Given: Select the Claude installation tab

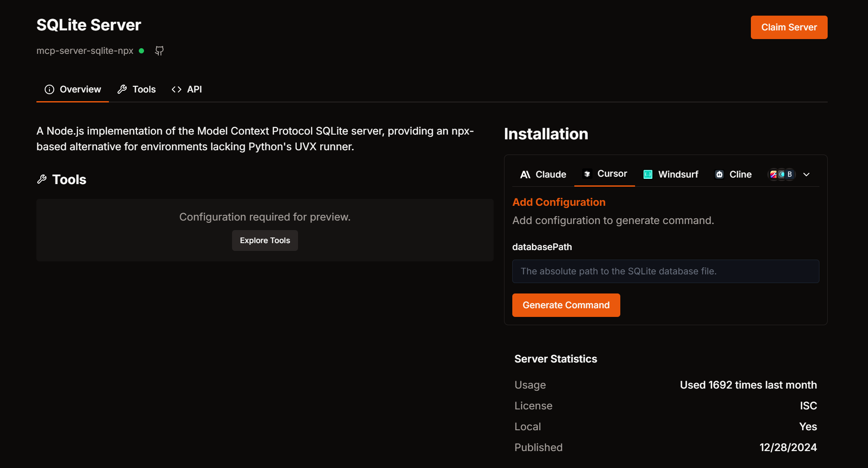Looking at the screenshot, I should click(543, 175).
